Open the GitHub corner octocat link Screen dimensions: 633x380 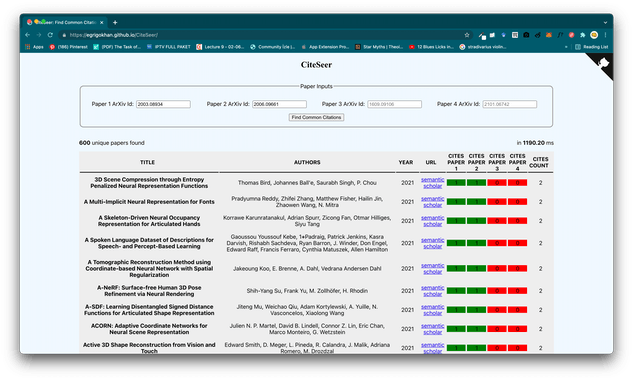point(602,64)
